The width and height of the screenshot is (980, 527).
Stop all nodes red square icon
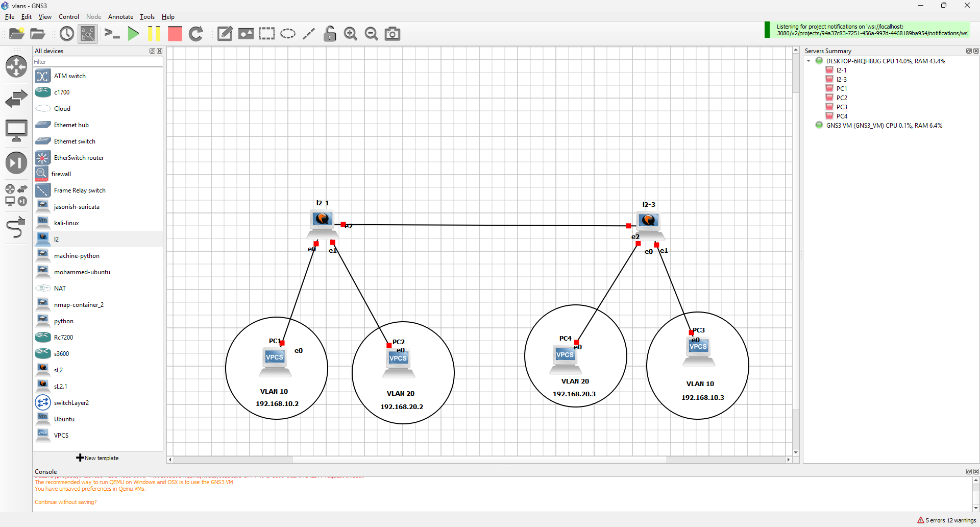point(175,34)
